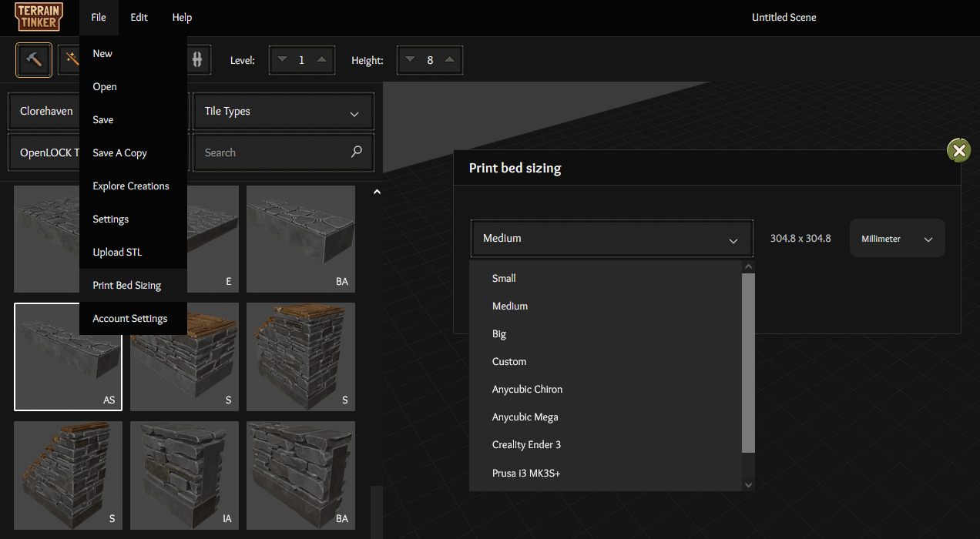Image resolution: width=980 pixels, height=539 pixels.
Task: Click the Terrain Tinker logo
Action: pos(39,17)
